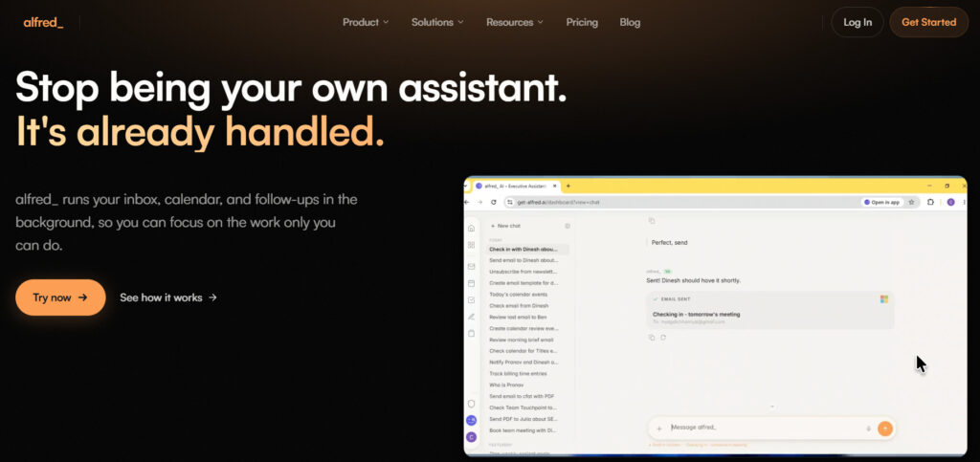The image size is (980, 462).
Task: Open a new browser tab with the plus
Action: [x=568, y=187]
